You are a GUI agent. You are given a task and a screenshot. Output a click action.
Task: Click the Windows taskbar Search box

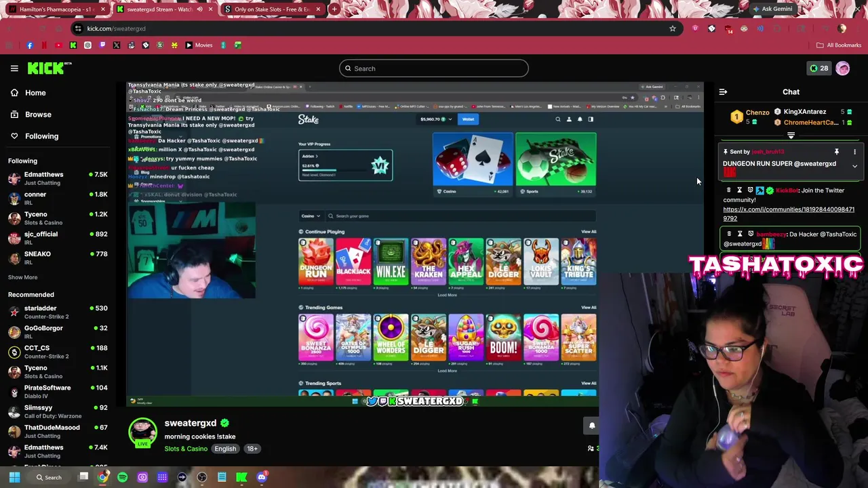pos(49,477)
